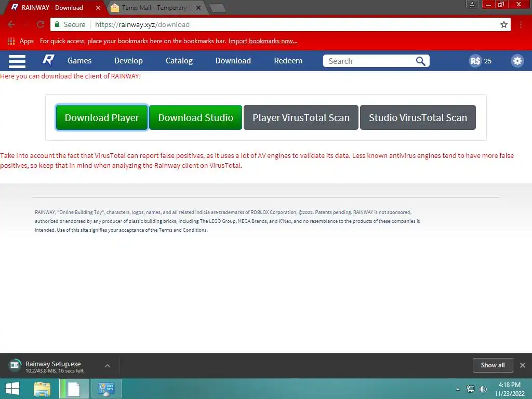Click the volume speaker tray icon
532x399 pixels.
tap(483, 389)
